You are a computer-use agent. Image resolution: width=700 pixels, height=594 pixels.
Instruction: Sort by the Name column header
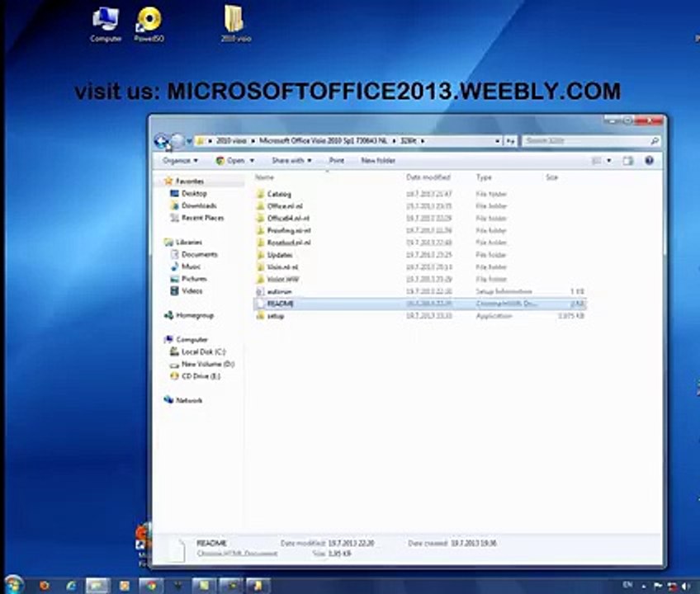tap(264, 177)
